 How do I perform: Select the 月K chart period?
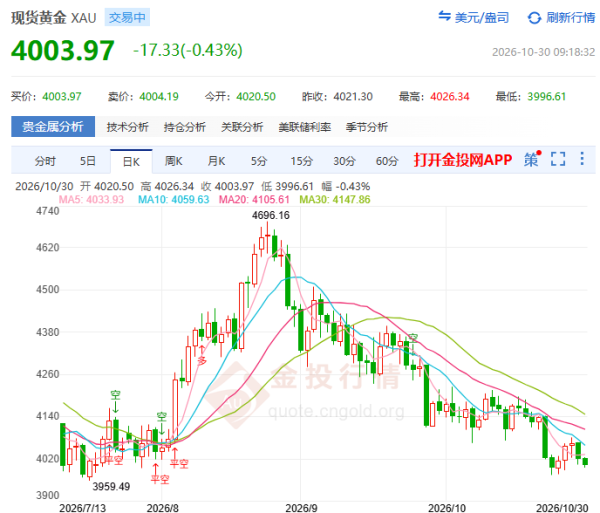[216, 161]
